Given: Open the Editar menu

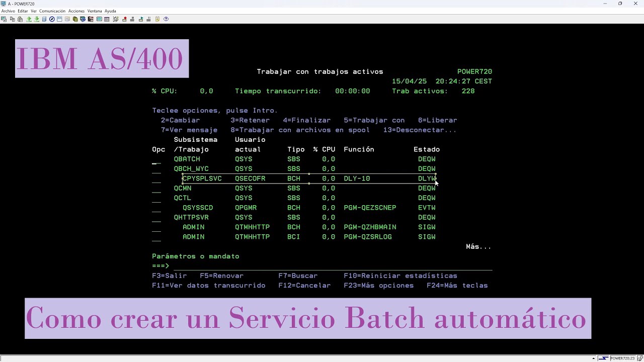Looking at the screenshot, I should coord(23,11).
